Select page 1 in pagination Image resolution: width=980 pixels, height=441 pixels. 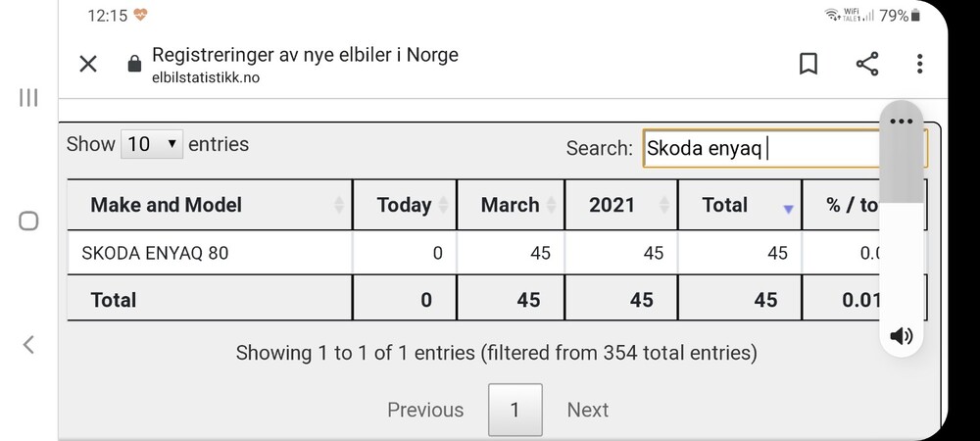(514, 410)
